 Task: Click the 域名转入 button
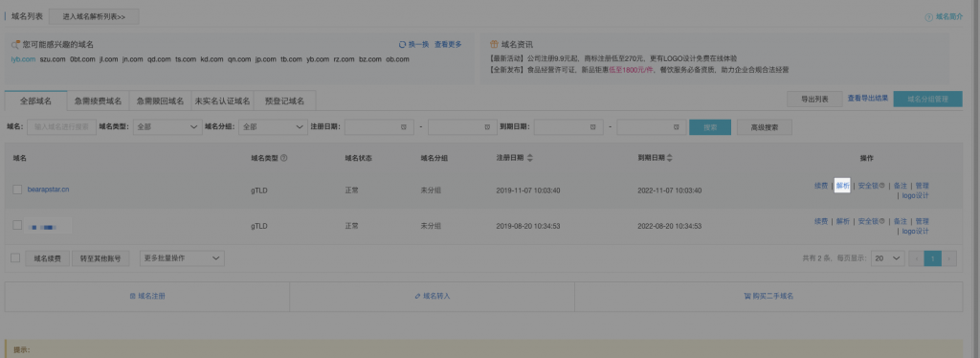pyautogui.click(x=432, y=296)
